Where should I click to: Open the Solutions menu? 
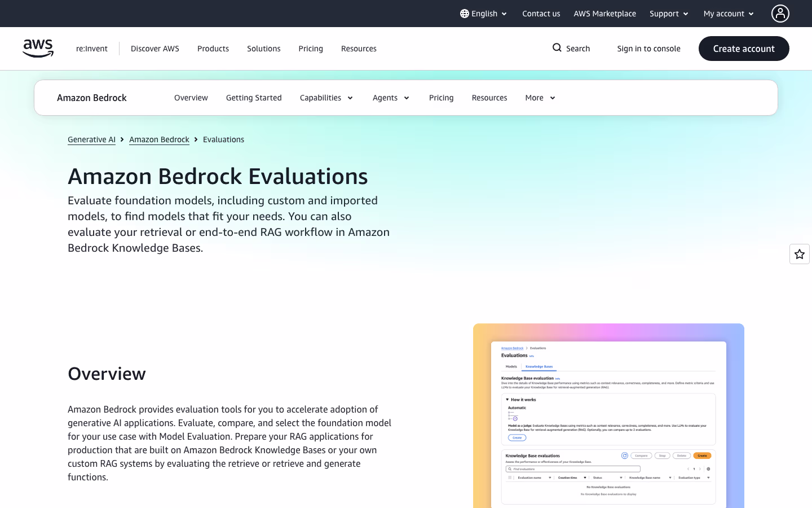click(x=264, y=49)
